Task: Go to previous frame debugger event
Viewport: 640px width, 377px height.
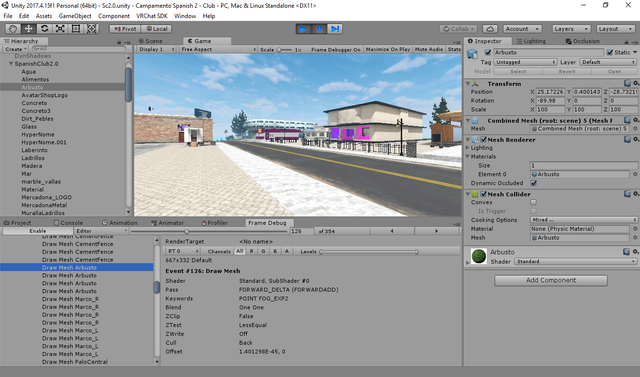Action: (x=392, y=231)
